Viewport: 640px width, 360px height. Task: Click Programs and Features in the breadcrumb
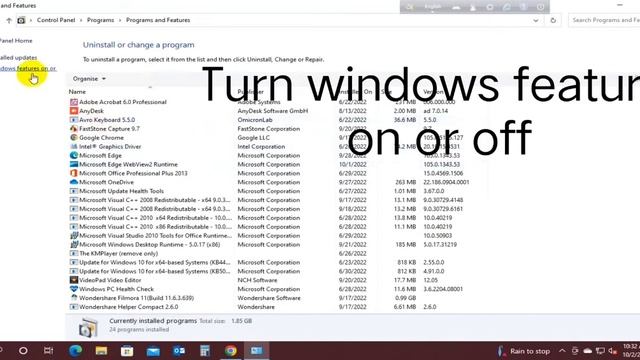158,20
